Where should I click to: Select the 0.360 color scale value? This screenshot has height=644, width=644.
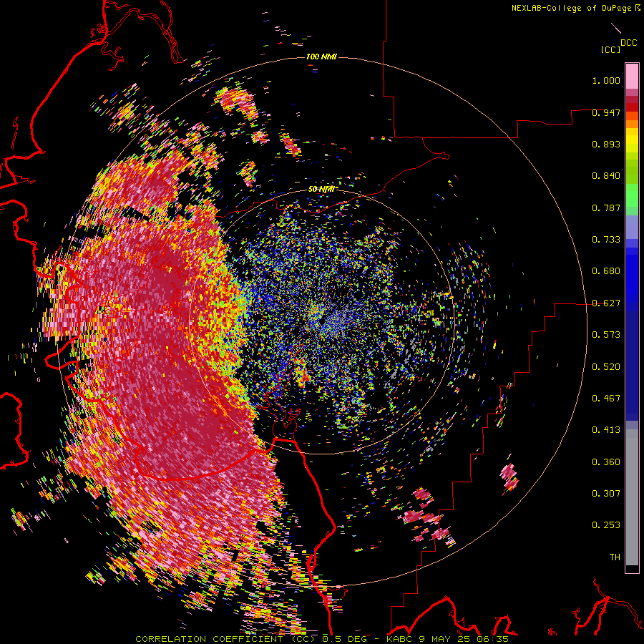tap(606, 462)
